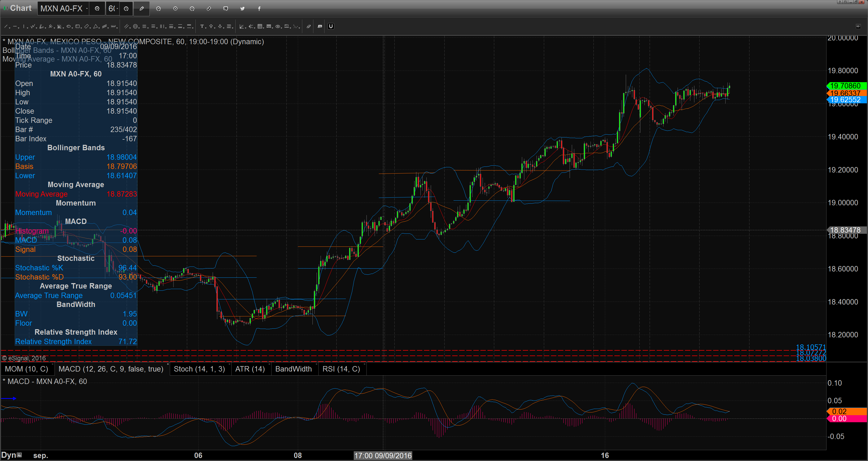Screen dimensions: 868x461
Task: Toggle the pencil drawing toolbar button
Action: pyautogui.click(x=142, y=9)
